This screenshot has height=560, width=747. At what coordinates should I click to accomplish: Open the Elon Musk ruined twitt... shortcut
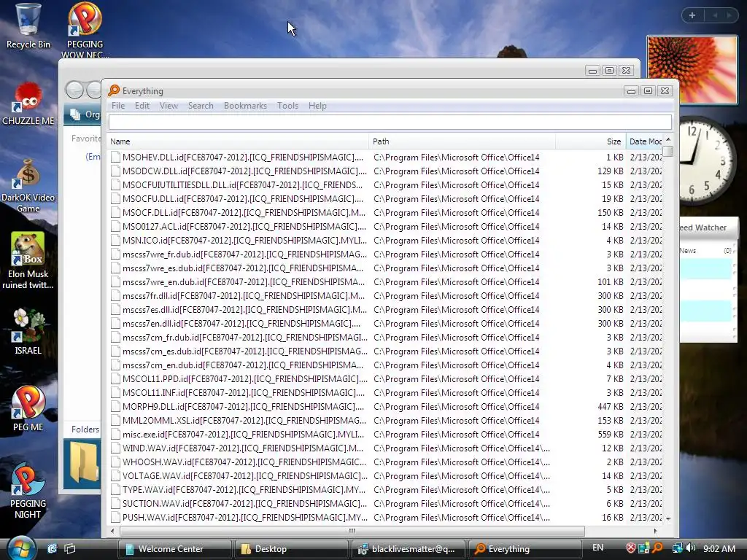[x=28, y=260]
